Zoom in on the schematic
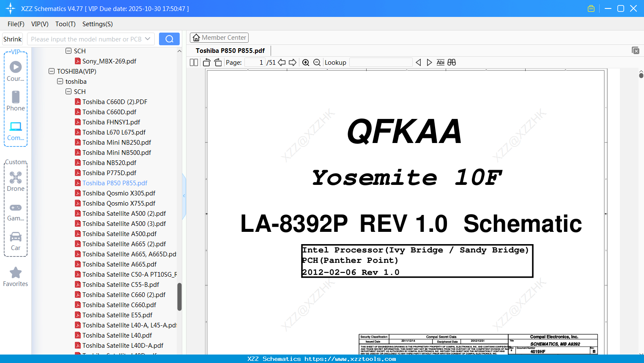This screenshot has height=363, width=644. [x=306, y=63]
